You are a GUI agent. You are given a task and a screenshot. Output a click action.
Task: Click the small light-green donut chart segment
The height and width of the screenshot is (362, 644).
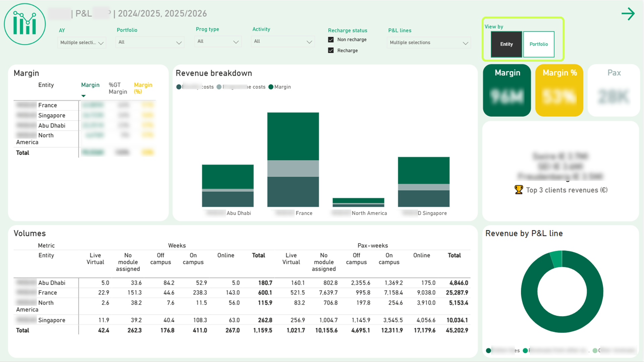point(556,259)
